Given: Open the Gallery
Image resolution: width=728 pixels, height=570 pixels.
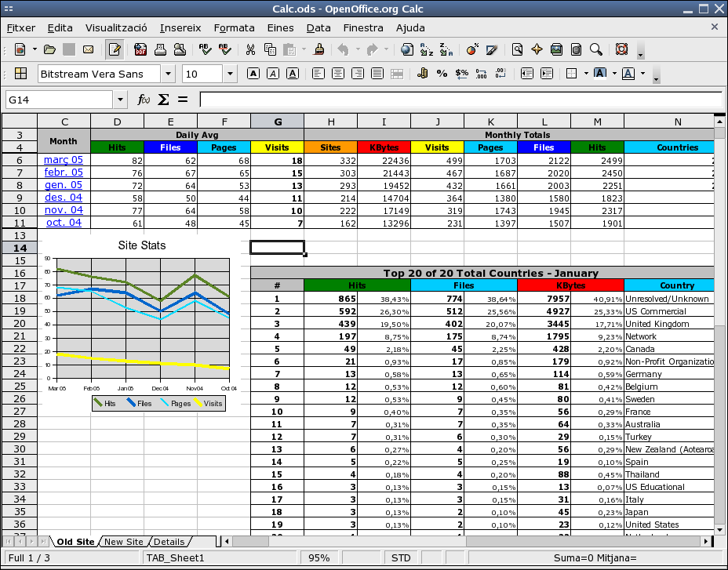Looking at the screenshot, I should point(556,49).
